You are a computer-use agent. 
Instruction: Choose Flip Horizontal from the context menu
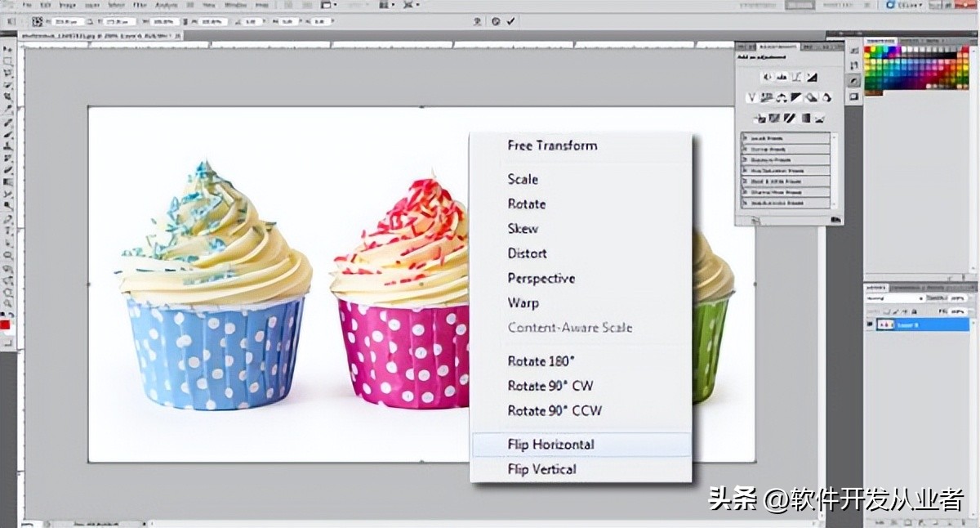(550, 445)
